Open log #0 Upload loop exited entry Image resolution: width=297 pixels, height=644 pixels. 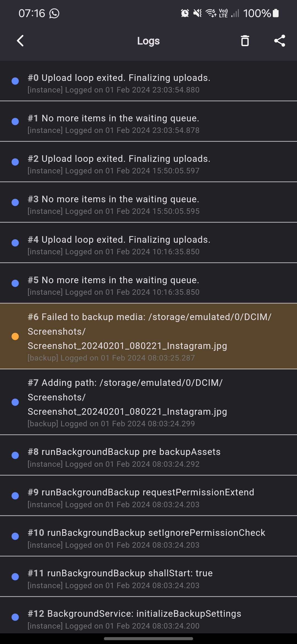point(148,81)
